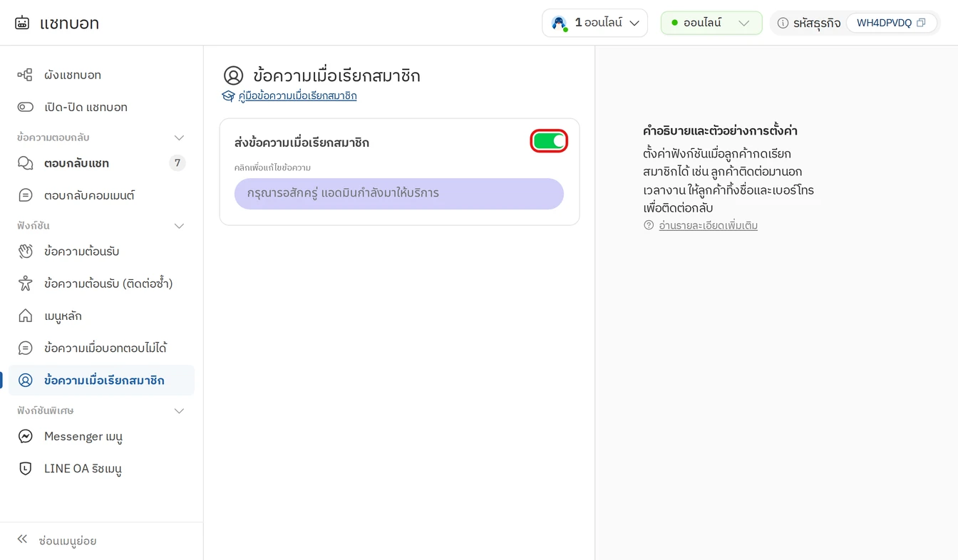Screen dimensions: 958x560
Task: Collapse the ฟังก์ชัน section chevron
Action: [179, 226]
